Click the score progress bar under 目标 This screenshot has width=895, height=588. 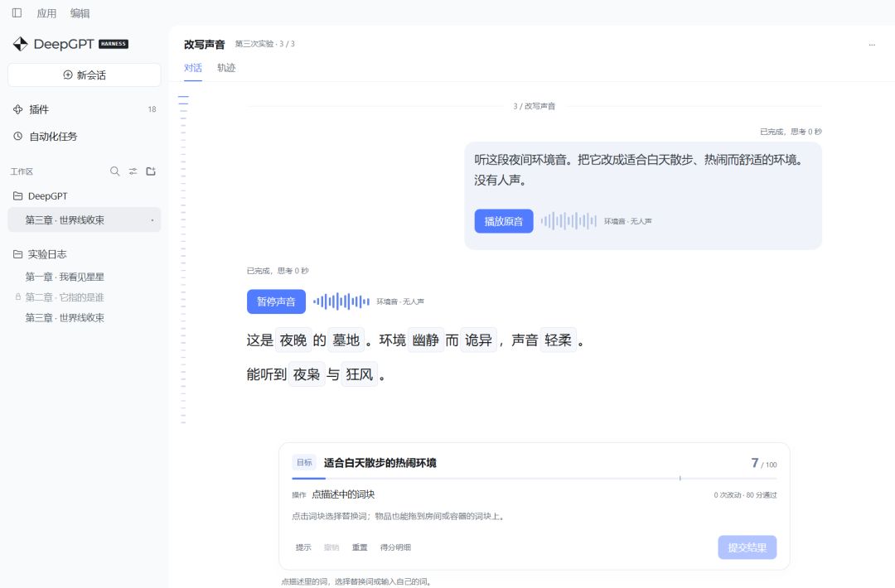[535, 479]
